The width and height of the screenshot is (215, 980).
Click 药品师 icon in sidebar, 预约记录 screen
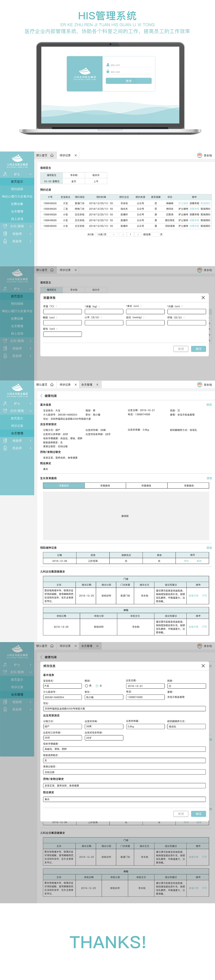click(x=5, y=241)
